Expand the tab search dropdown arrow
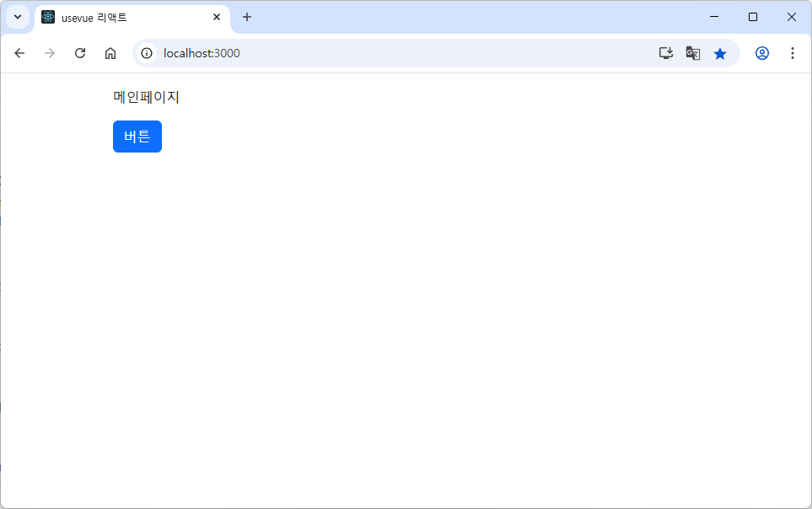The width and height of the screenshot is (812, 509). 18,17
